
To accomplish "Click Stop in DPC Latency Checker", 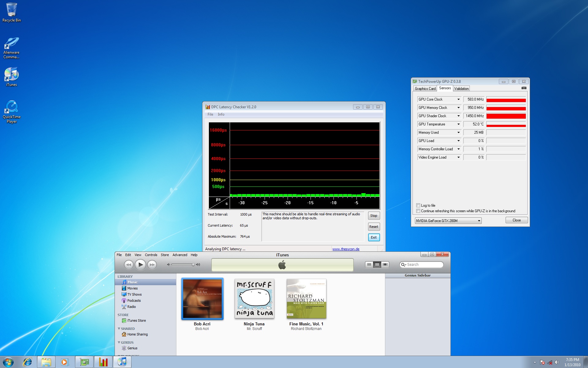I will click(x=374, y=216).
